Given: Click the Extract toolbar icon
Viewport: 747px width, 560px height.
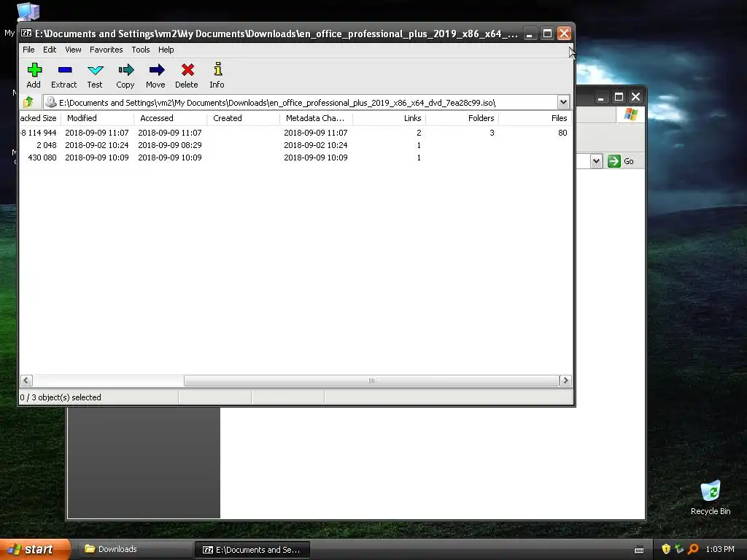Looking at the screenshot, I should pos(64,70).
